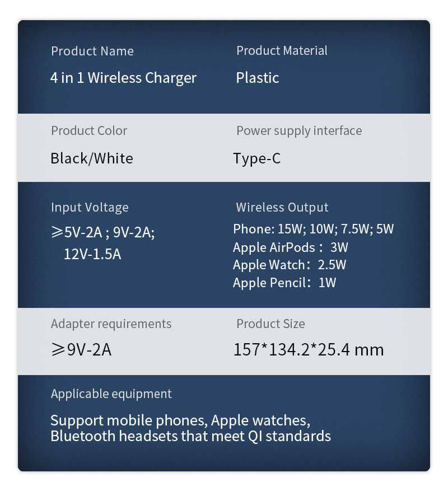Click the "Applicable equipment" heading

[x=111, y=394]
